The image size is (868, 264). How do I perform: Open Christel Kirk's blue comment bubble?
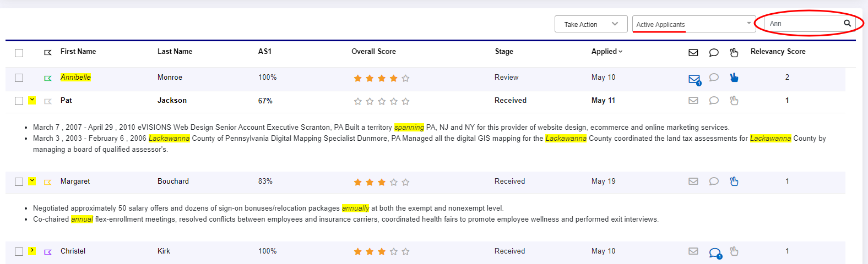pos(715,253)
